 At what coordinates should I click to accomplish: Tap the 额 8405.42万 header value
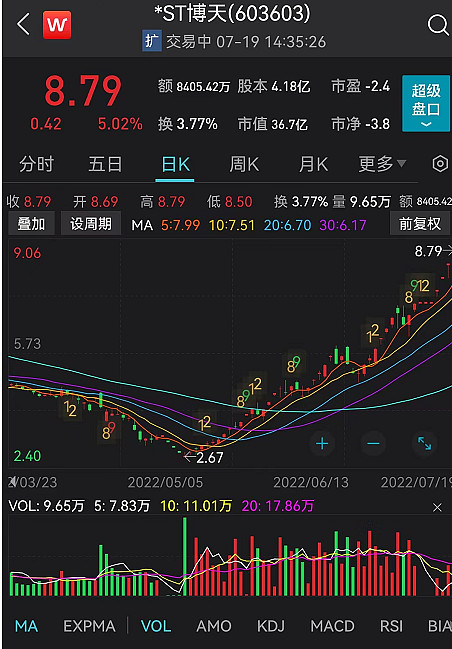194,86
